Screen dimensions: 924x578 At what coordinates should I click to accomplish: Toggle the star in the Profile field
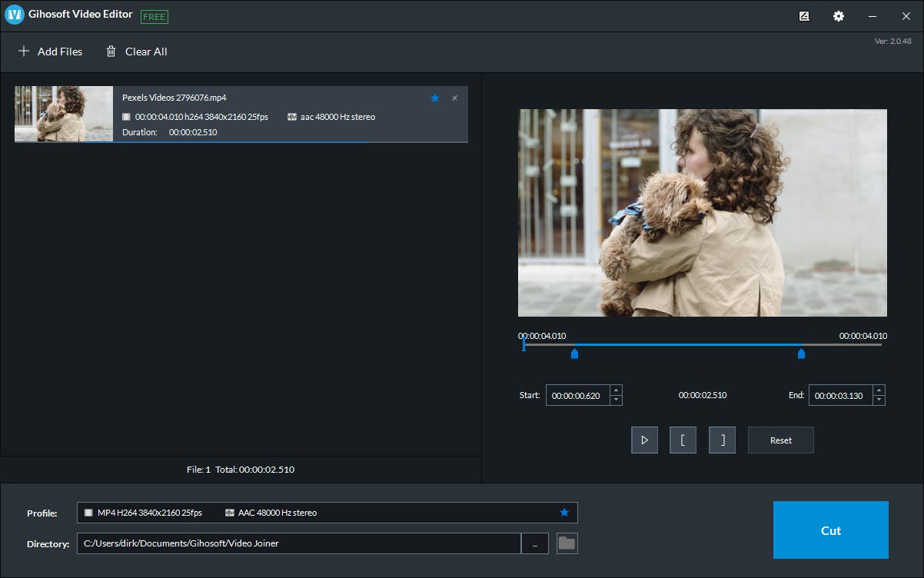click(x=564, y=513)
